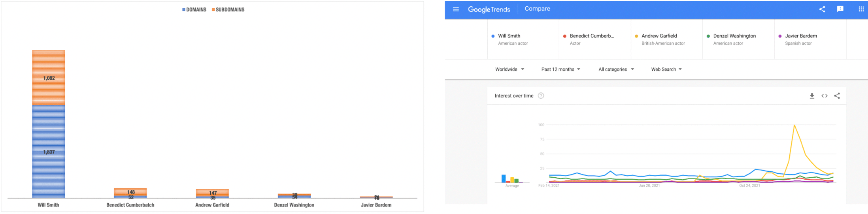868x214 pixels.
Task: Click the Javier Bardem term card
Action: pyautogui.click(x=810, y=39)
